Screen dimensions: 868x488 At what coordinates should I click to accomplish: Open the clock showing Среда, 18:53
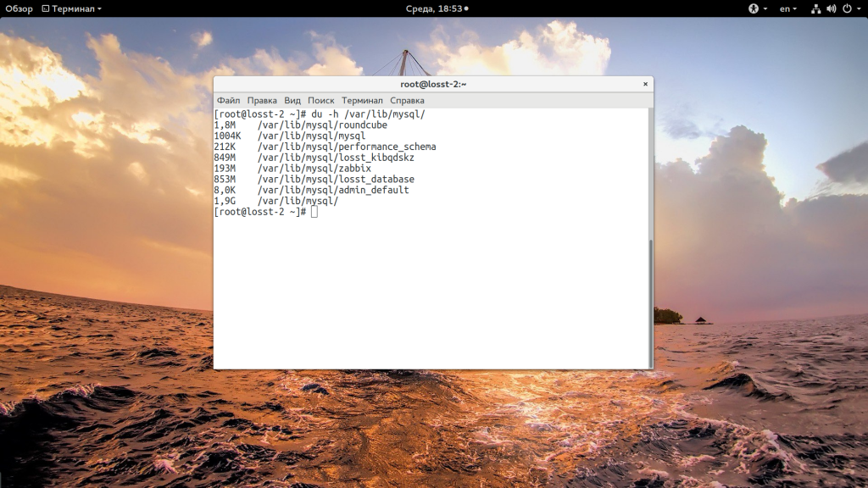tap(433, 8)
